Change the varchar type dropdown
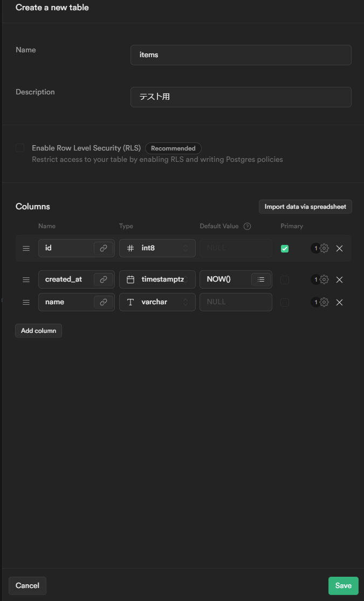 pos(157,302)
